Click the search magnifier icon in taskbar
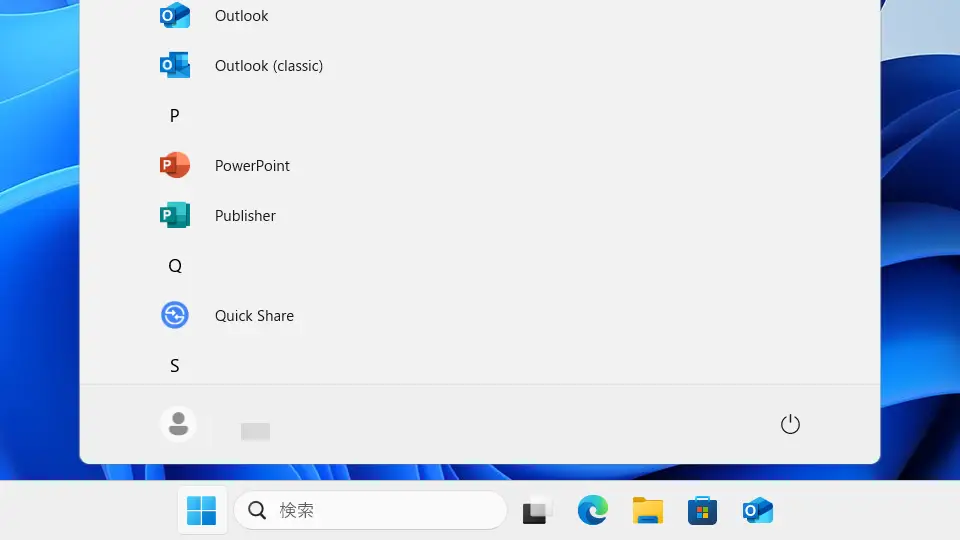This screenshot has height=540, width=960. pos(257,511)
